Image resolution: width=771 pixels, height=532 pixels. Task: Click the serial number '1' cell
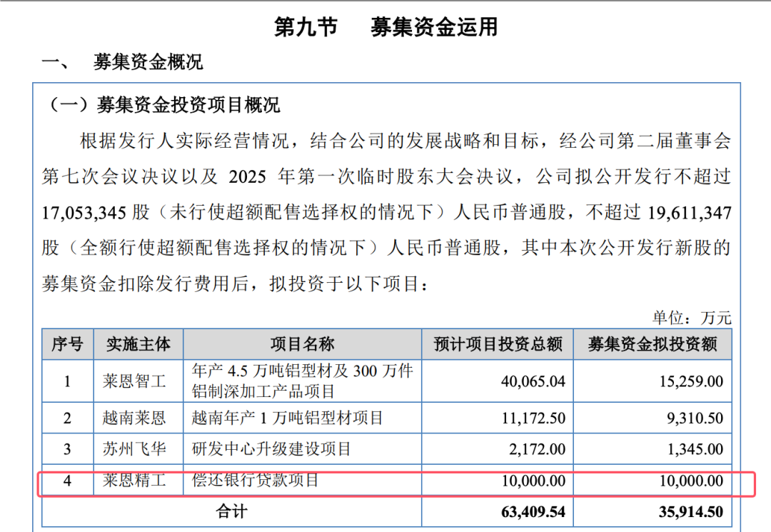(67, 381)
